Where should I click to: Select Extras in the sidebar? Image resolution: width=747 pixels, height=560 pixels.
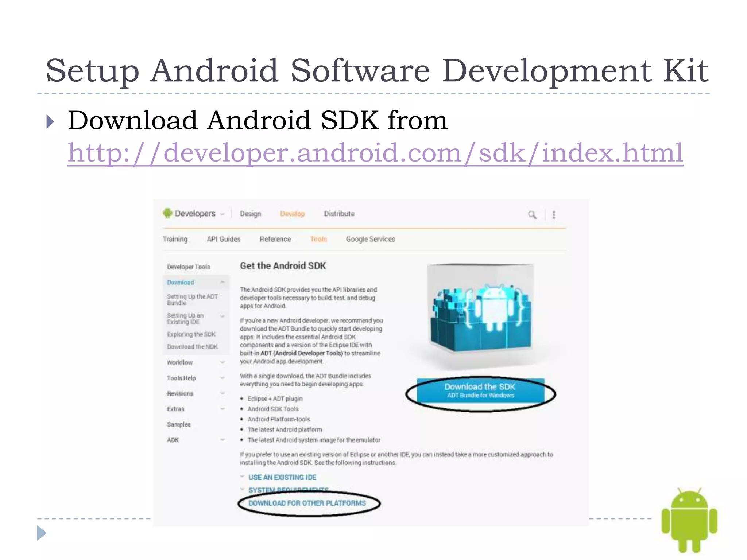coord(175,409)
